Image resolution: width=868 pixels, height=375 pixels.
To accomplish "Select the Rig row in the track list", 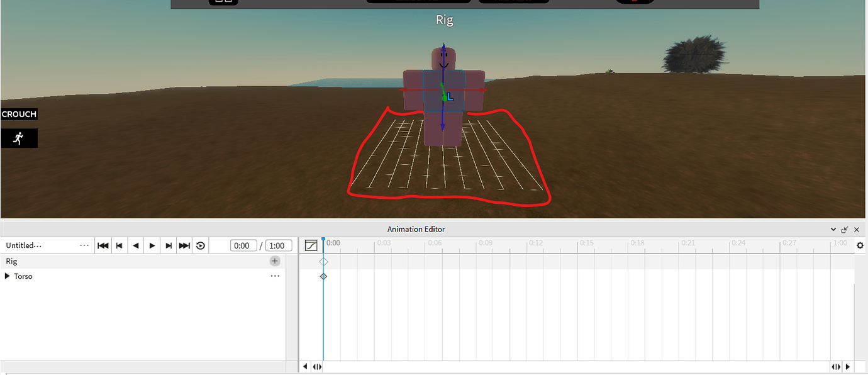I will pyautogui.click(x=143, y=261).
